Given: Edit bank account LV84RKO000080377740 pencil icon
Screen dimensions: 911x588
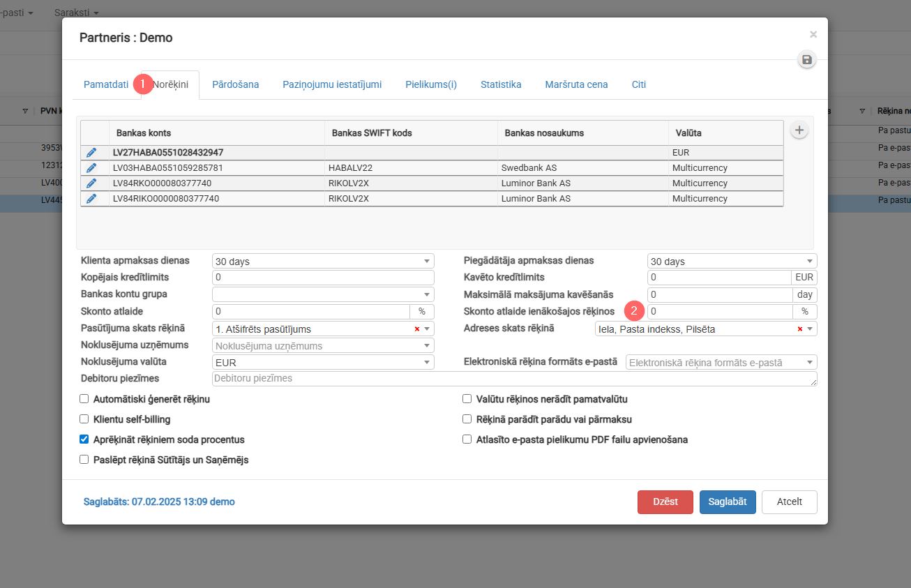Looking at the screenshot, I should pos(91,183).
